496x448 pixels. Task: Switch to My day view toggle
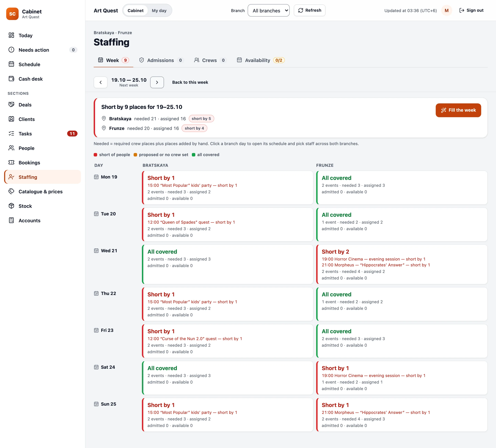(159, 11)
